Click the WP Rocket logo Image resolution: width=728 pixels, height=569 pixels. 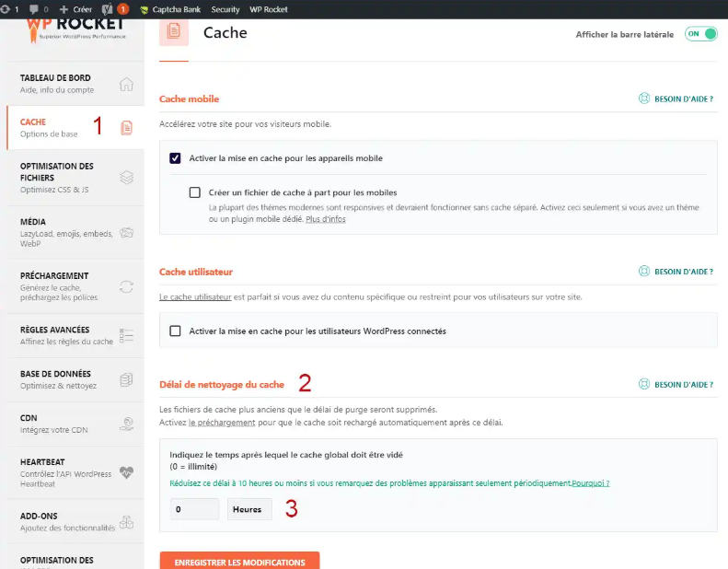coord(75,29)
